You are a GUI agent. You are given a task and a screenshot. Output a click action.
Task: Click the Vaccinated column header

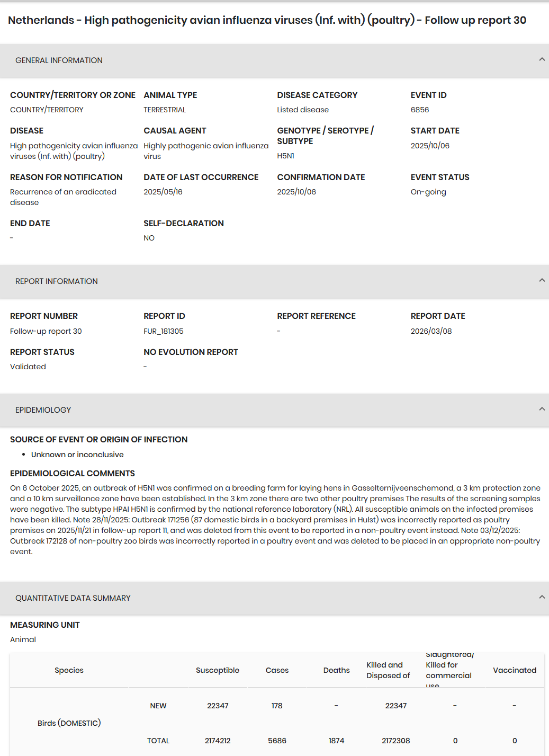click(514, 670)
